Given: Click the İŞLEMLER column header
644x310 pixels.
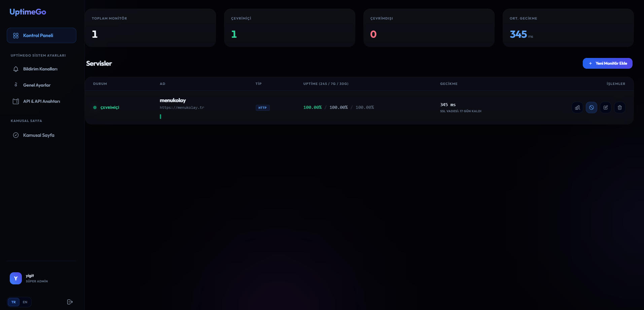Looking at the screenshot, I should click(x=616, y=84).
